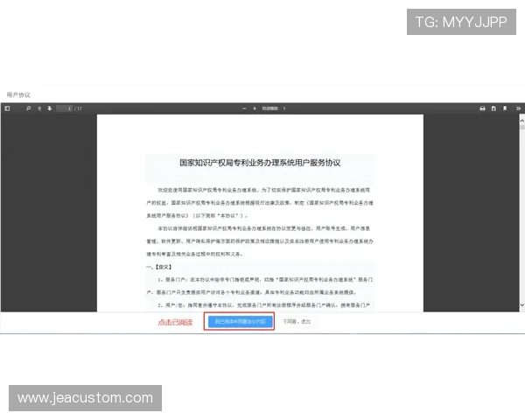Image resolution: width=525 pixels, height=420 pixels.
Task: Zoom out with the minus button
Action: (x=244, y=108)
